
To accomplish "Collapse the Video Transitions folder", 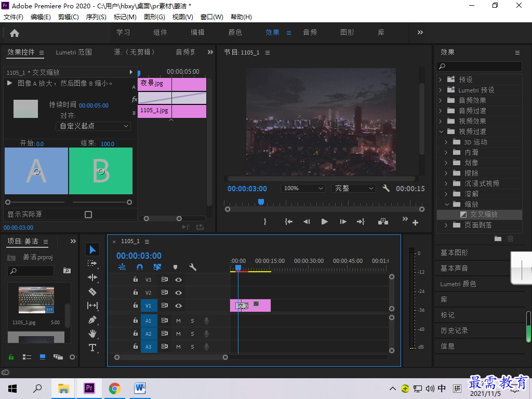I will click(x=441, y=131).
